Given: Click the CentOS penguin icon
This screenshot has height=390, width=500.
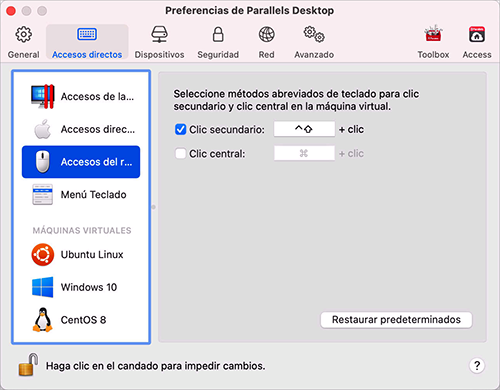Looking at the screenshot, I should [42, 320].
